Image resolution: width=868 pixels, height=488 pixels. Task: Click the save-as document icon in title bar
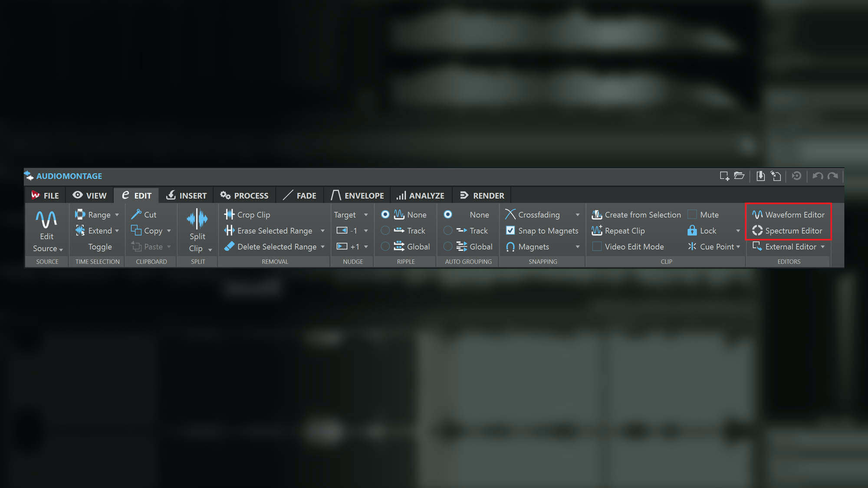tap(776, 176)
